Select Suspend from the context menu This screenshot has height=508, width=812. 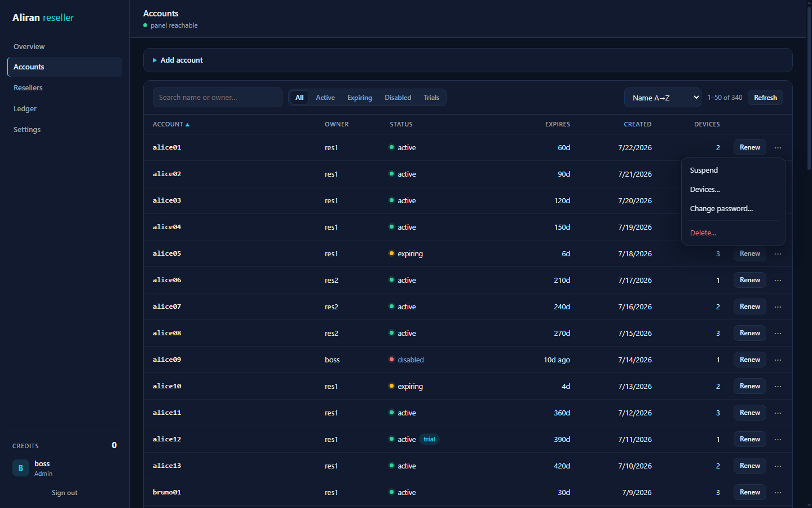733,170
